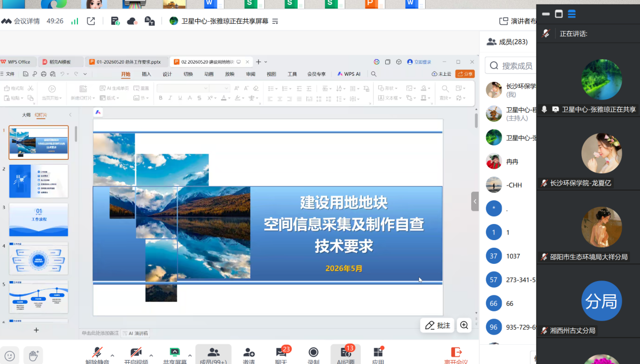Click the 分享 share button in WPS
The height and width of the screenshot is (364, 640).
coord(465,74)
